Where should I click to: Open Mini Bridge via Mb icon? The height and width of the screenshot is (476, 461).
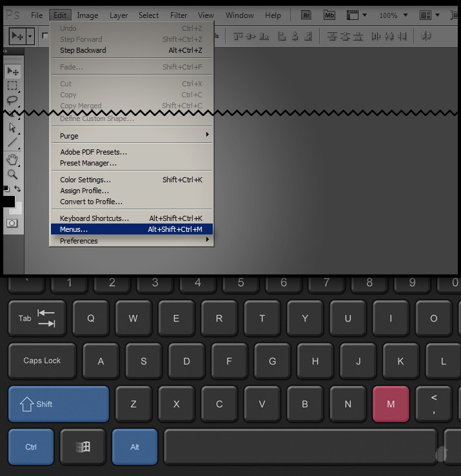pos(329,15)
